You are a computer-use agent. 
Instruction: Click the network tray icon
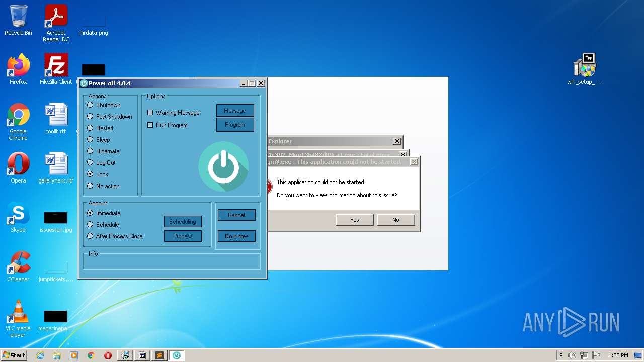click(584, 355)
